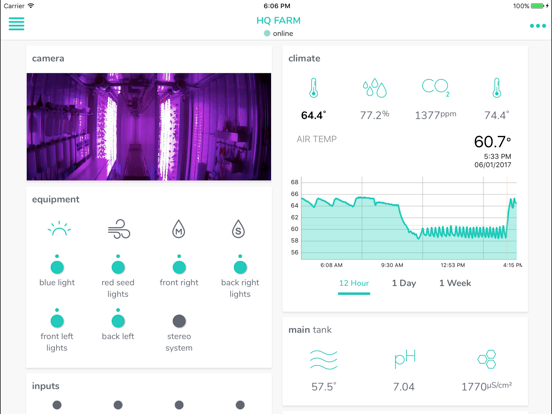Click the camera panel heading

click(48, 58)
